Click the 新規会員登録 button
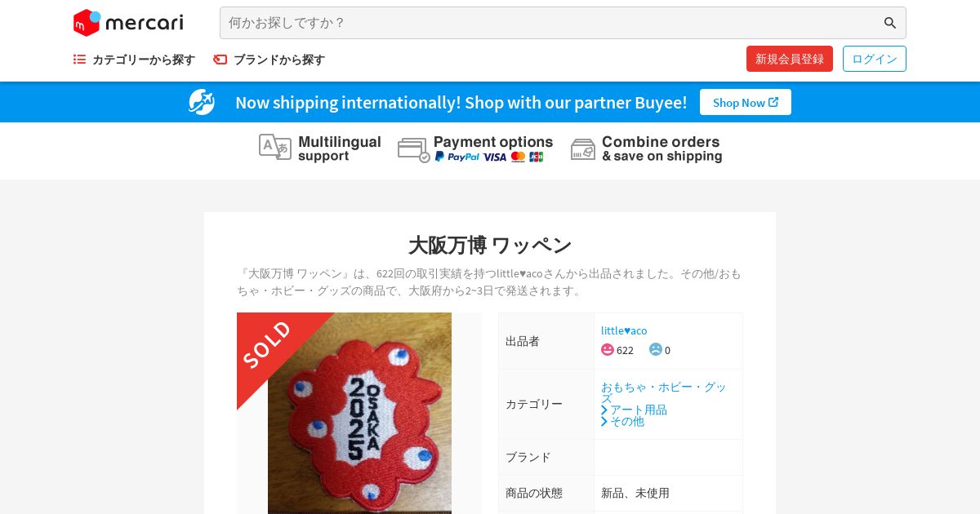The width and height of the screenshot is (980, 514). tap(790, 59)
